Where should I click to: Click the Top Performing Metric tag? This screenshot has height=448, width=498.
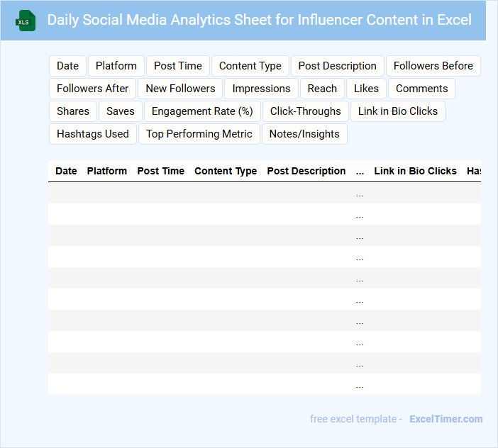pos(199,134)
